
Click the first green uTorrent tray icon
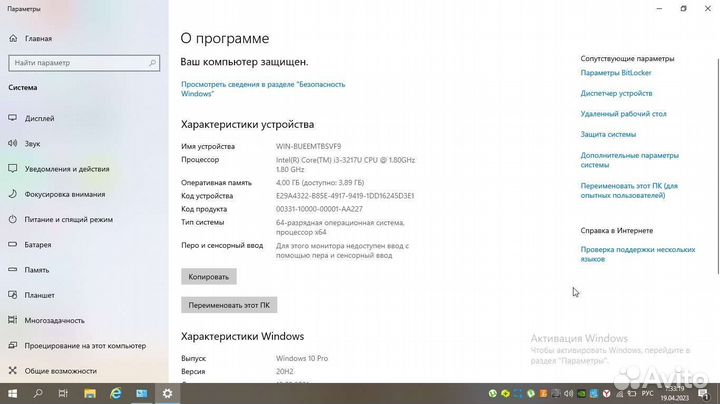pos(493,393)
